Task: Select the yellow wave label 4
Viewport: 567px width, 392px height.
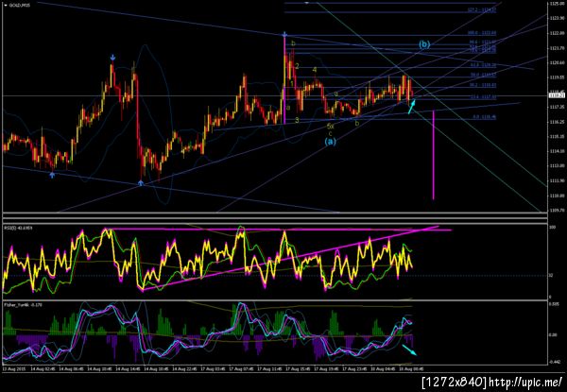Action: coord(315,69)
